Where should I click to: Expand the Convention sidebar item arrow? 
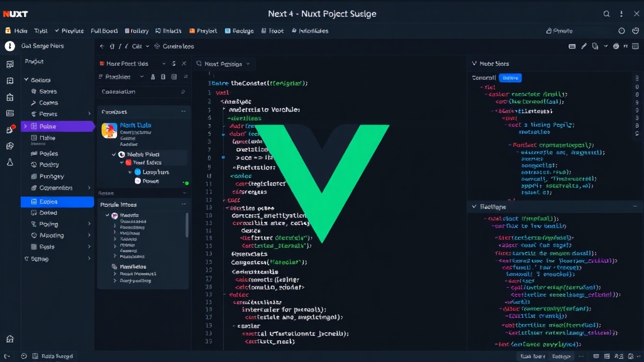[89, 188]
